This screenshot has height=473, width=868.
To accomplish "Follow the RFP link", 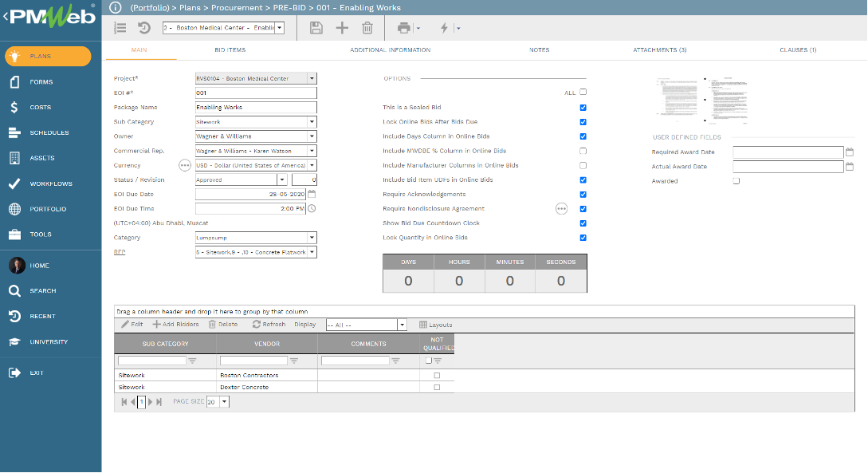I will (120, 252).
